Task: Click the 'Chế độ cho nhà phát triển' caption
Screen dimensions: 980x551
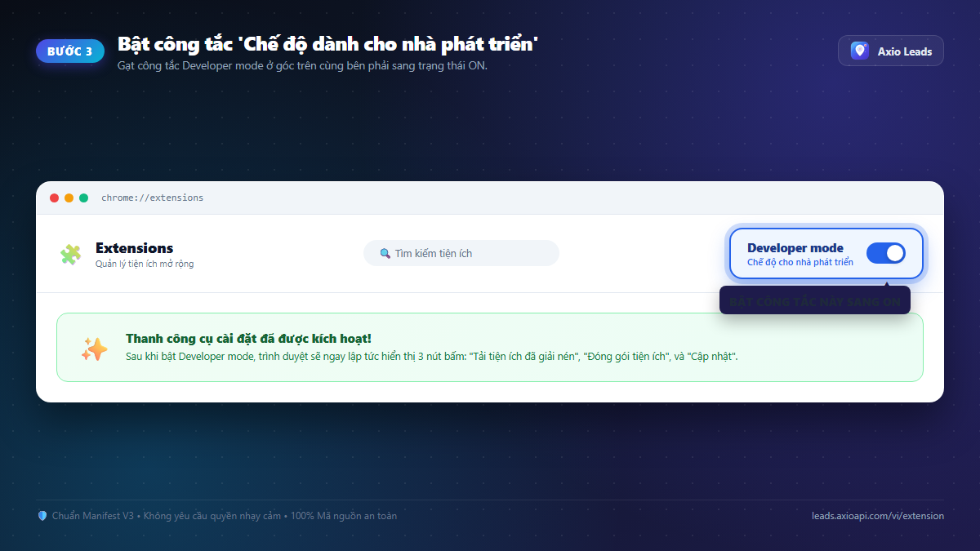Action: [800, 262]
